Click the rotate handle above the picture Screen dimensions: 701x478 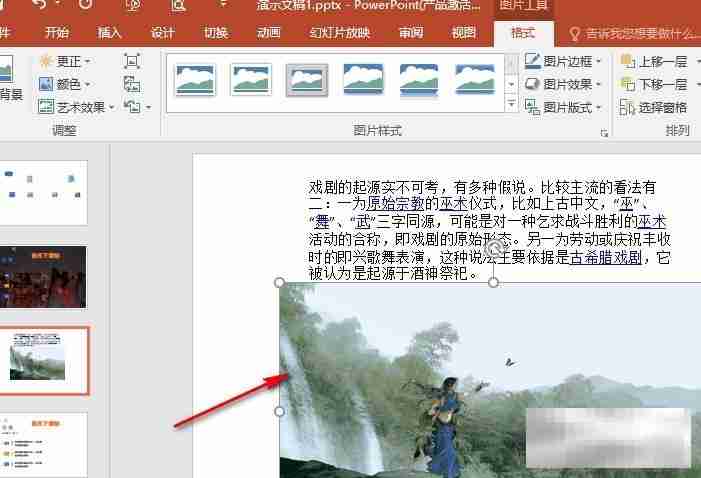pos(494,248)
